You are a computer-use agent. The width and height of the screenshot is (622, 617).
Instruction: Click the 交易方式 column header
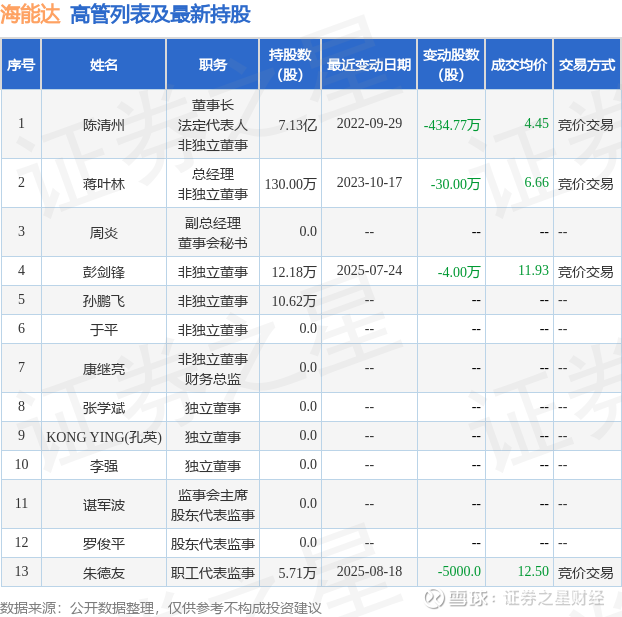pos(587,64)
